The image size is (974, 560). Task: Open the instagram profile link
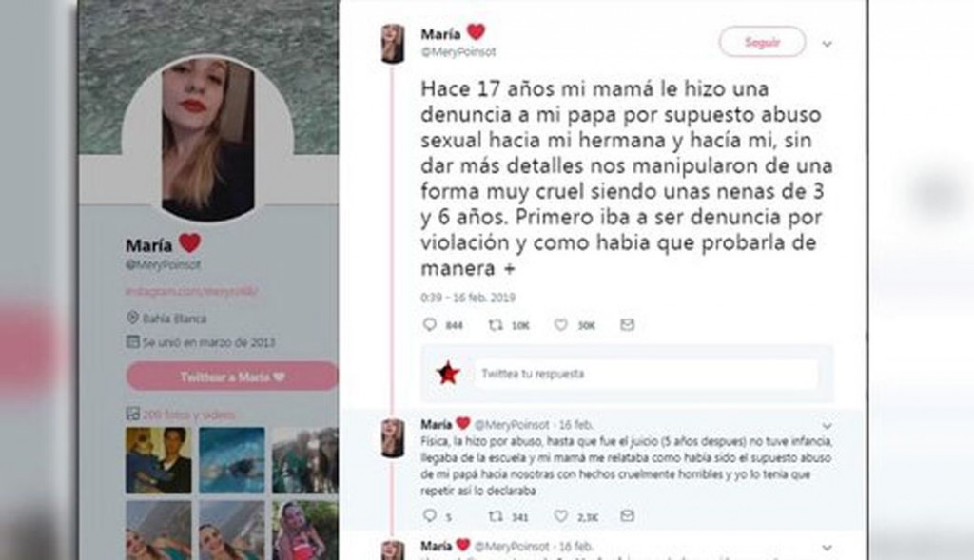[191, 291]
